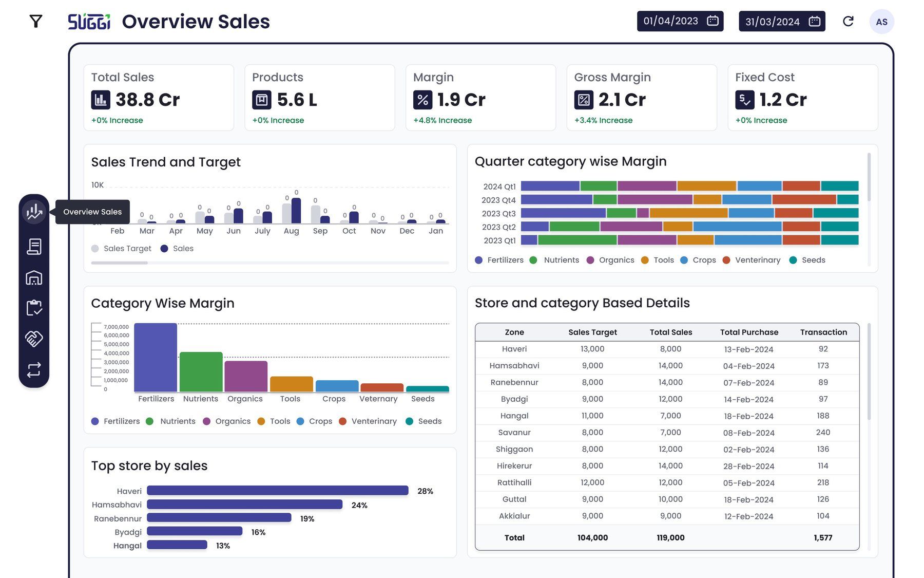Image resolution: width=924 pixels, height=578 pixels.
Task: Open the filter funnel icon
Action: point(35,21)
